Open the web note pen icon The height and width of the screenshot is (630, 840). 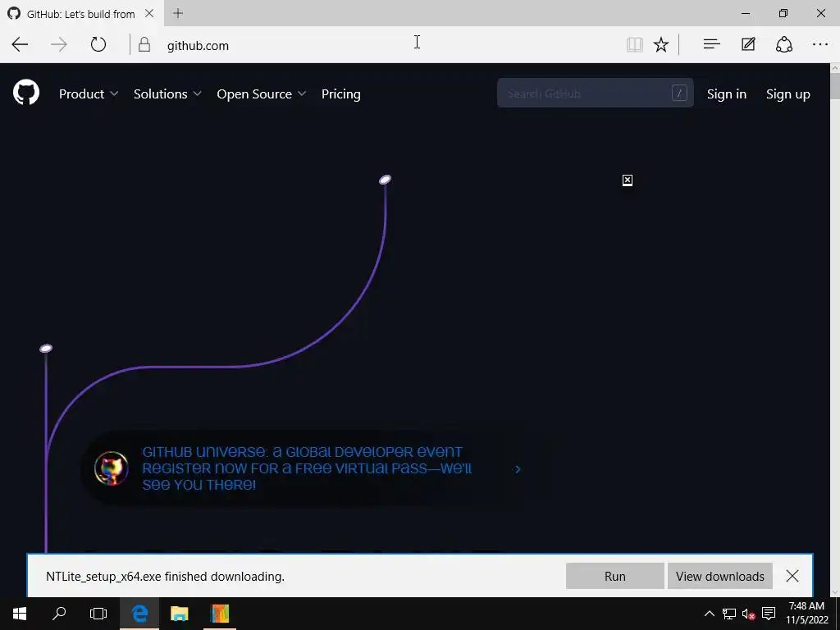pyautogui.click(x=748, y=44)
